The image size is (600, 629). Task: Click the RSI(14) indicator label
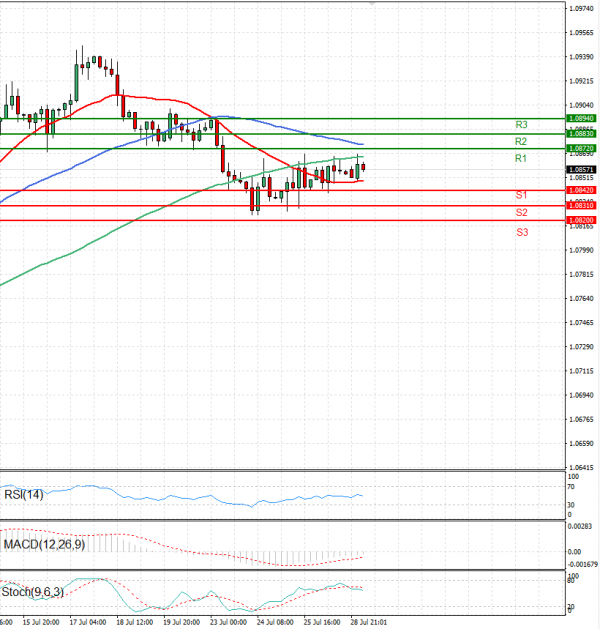pos(24,495)
